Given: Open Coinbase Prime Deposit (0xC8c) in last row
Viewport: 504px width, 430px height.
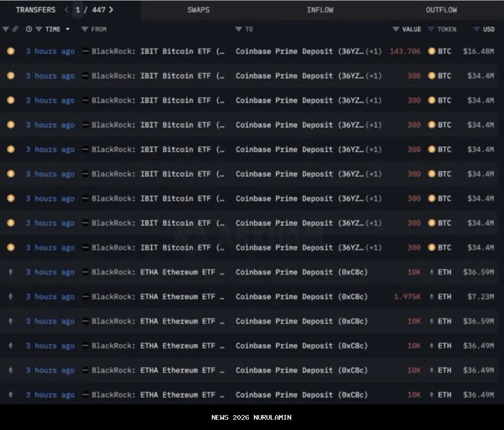Looking at the screenshot, I should click(x=301, y=395).
